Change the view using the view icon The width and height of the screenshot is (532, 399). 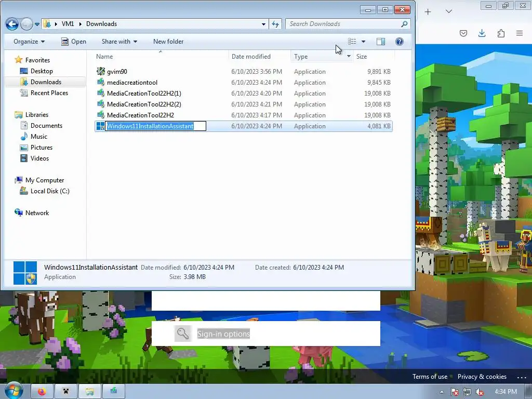[352, 42]
